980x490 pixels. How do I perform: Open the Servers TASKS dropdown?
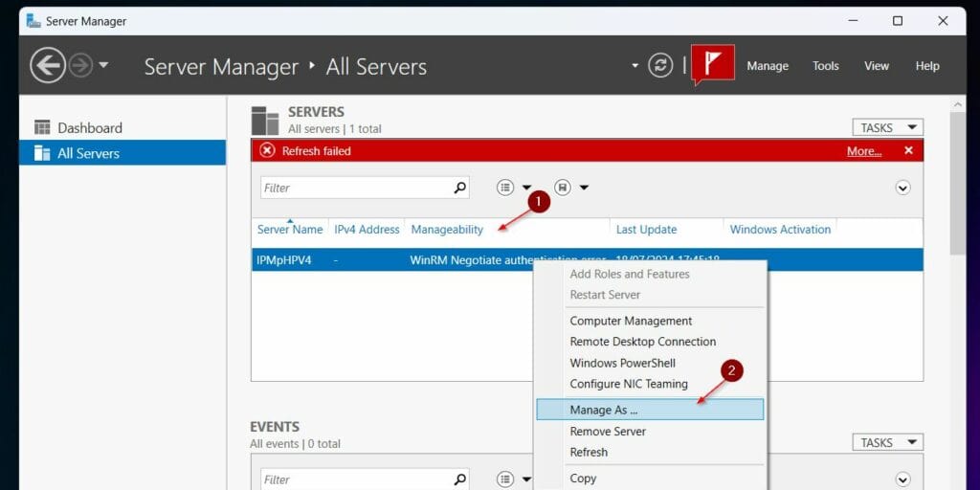(887, 127)
